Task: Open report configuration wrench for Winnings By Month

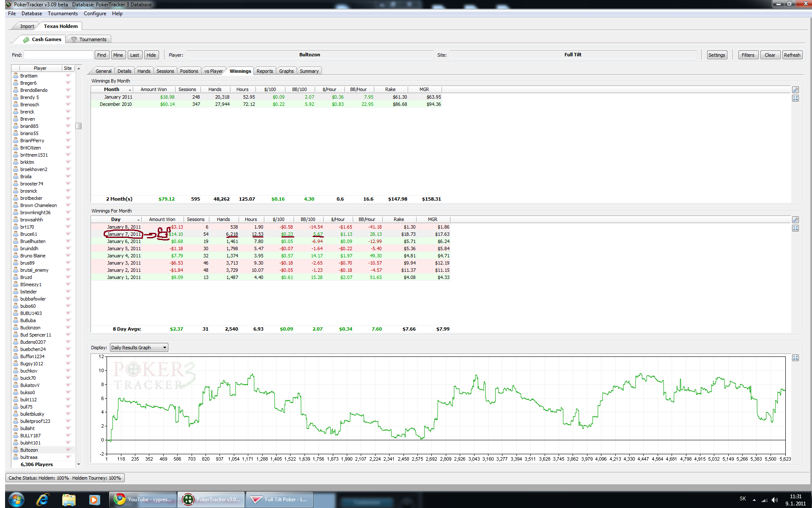Action: pos(796,90)
